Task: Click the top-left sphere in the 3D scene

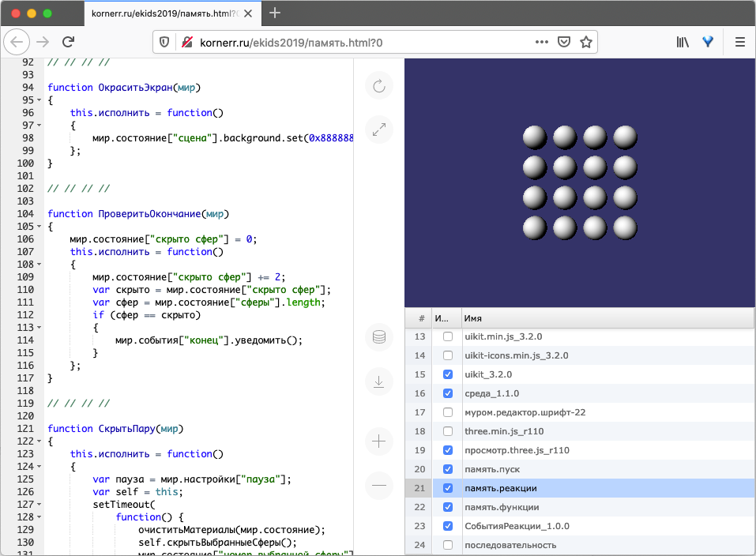Action: (535, 137)
